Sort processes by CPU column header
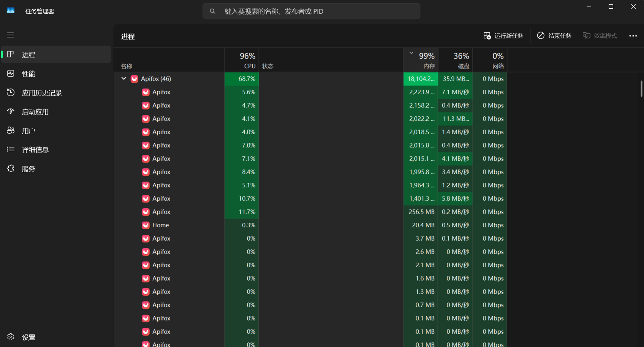This screenshot has height=347, width=644. tap(242, 60)
